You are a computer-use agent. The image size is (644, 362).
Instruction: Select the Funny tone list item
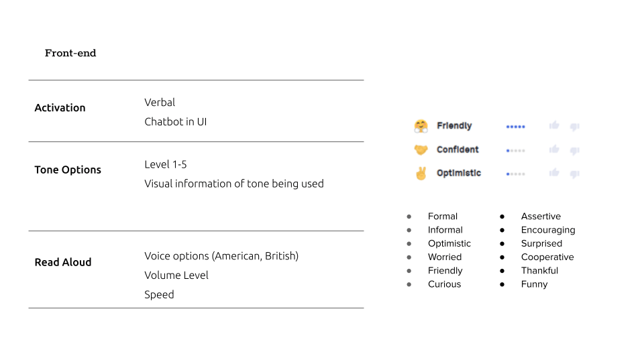tap(535, 284)
